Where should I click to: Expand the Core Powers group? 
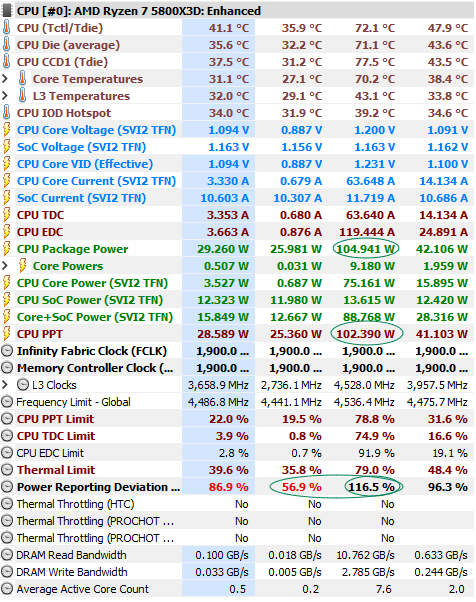click(5, 266)
